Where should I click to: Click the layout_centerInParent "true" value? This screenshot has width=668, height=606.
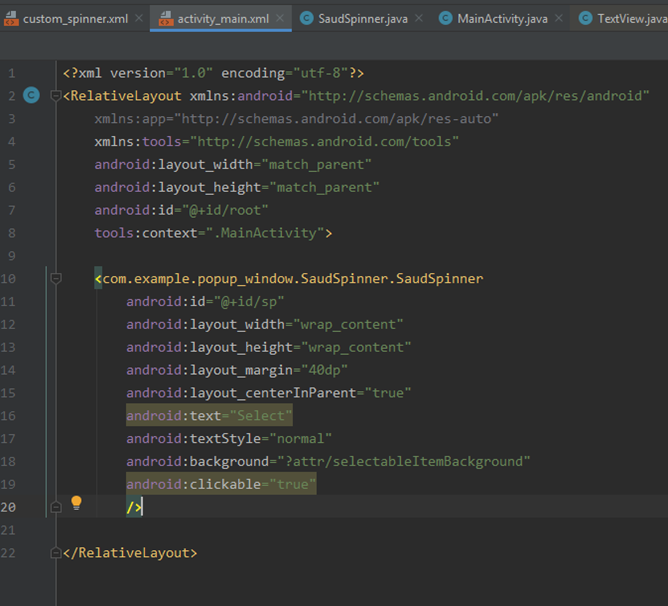point(388,392)
